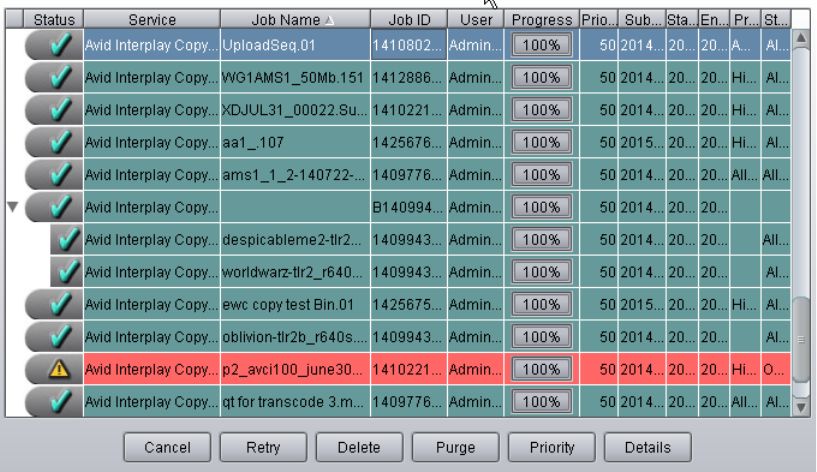Select the job named oblivion-tlr2b_r640s...
The image size is (817, 472).
[x=295, y=337]
